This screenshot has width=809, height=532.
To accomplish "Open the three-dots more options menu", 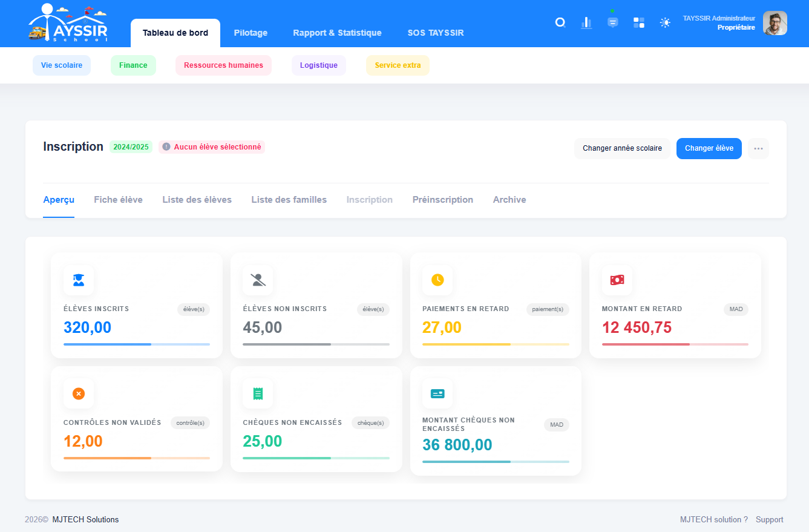I will [x=758, y=148].
